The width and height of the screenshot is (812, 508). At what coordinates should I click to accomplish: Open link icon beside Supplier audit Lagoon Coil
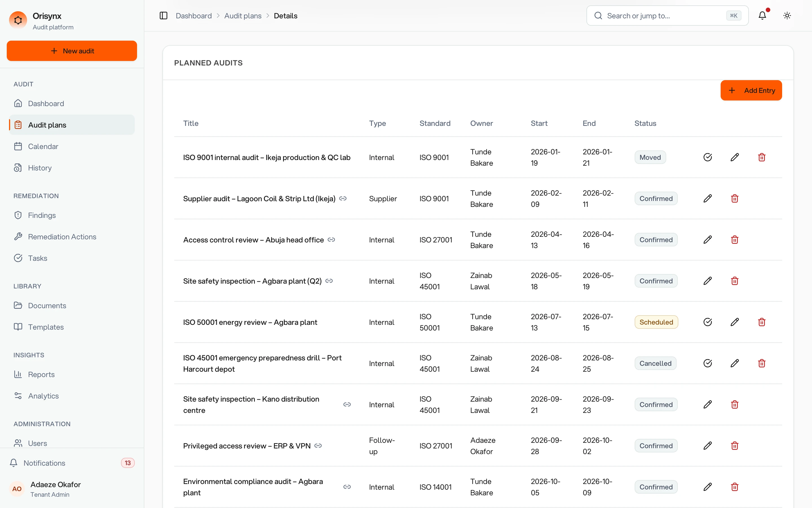343,199
